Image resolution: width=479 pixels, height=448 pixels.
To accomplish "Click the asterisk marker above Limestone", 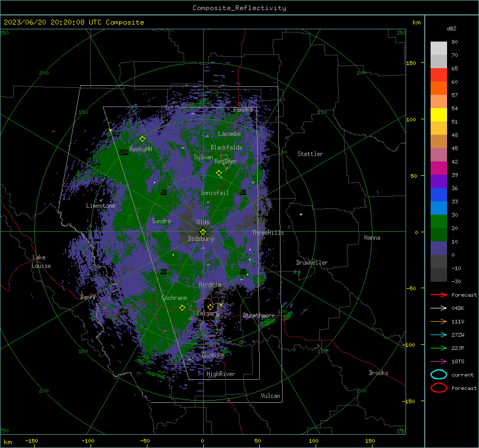I will (101, 201).
